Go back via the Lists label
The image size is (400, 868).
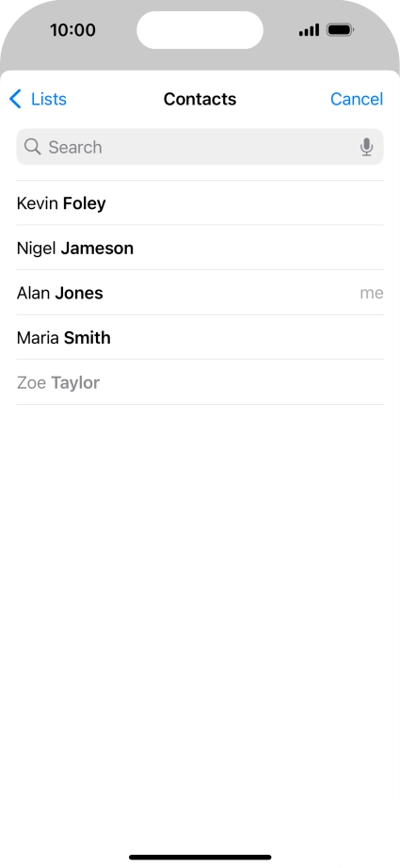pos(49,99)
